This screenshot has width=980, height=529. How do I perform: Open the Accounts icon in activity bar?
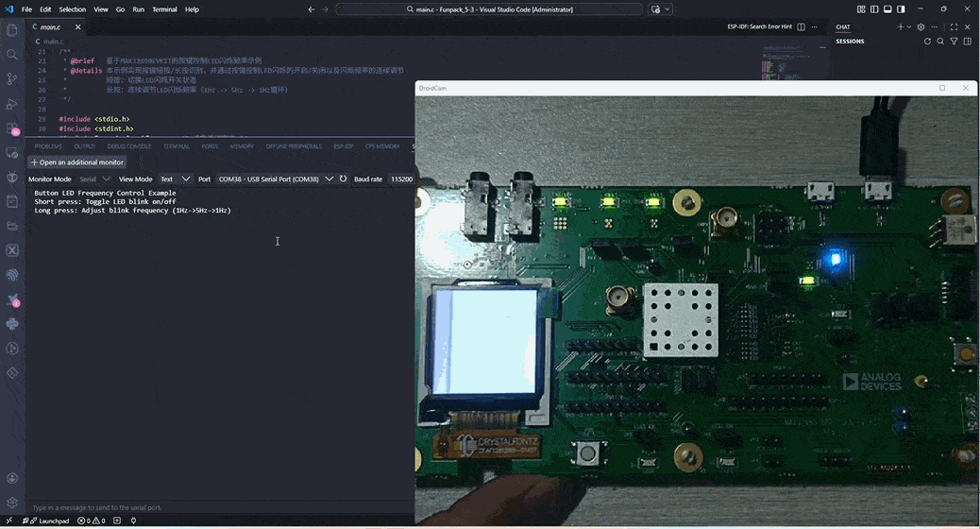click(x=12, y=478)
